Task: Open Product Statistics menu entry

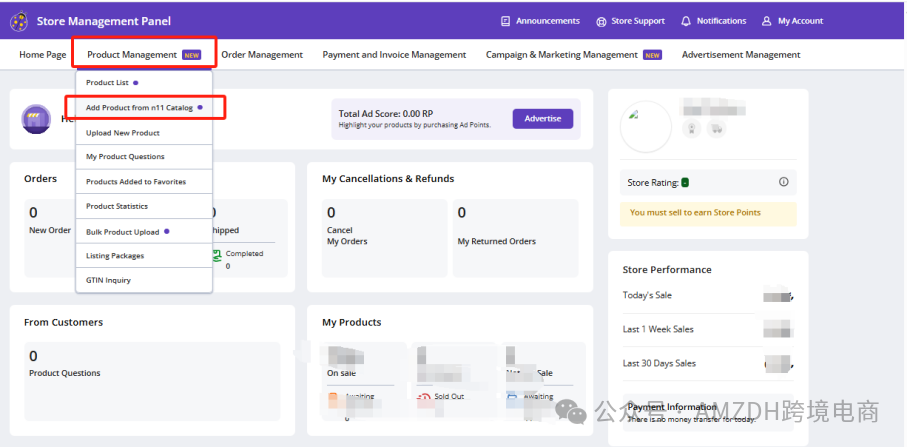Action: (144, 206)
